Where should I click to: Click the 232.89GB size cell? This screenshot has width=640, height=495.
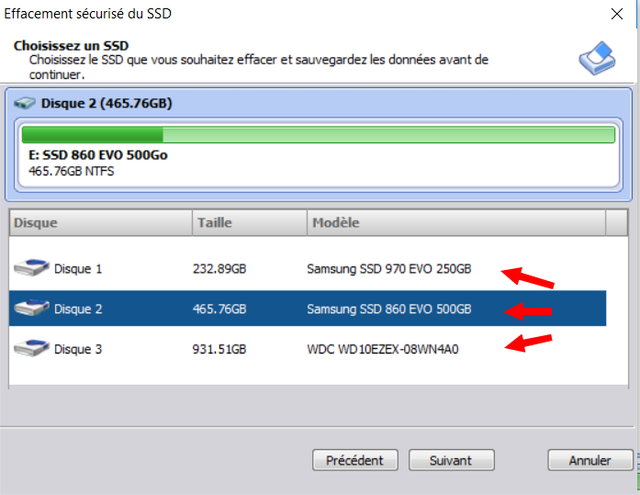pyautogui.click(x=220, y=269)
